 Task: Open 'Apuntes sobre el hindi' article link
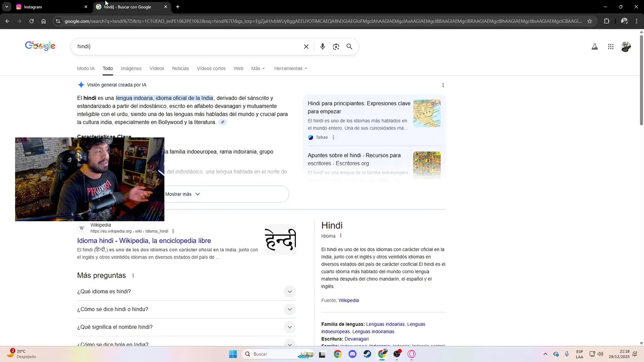tap(354, 159)
